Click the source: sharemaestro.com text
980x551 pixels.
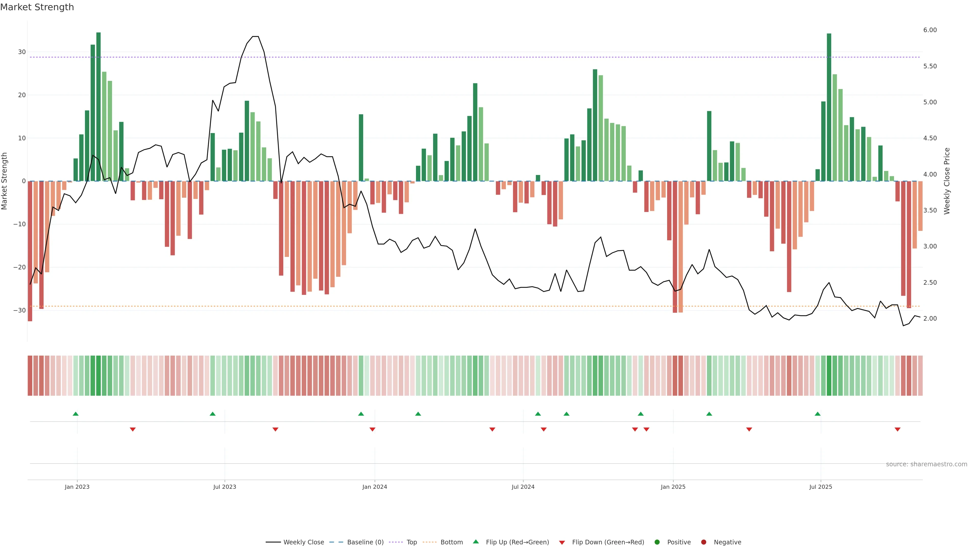coord(926,464)
